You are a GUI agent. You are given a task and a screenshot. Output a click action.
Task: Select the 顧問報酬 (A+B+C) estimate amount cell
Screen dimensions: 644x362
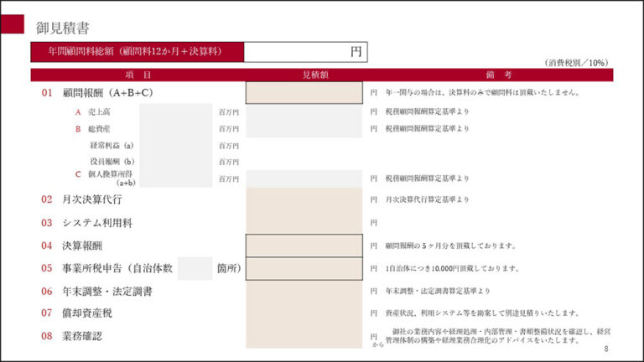point(304,92)
